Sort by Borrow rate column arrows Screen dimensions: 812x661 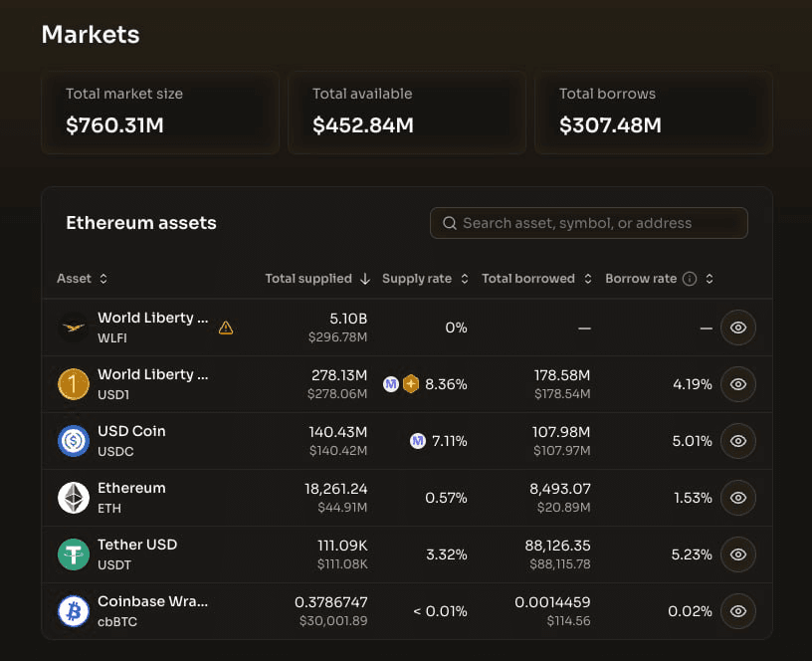[x=710, y=279]
